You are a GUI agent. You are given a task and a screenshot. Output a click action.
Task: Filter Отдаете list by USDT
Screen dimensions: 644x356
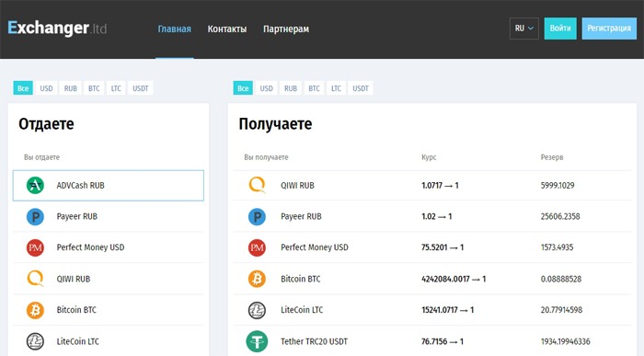(141, 88)
